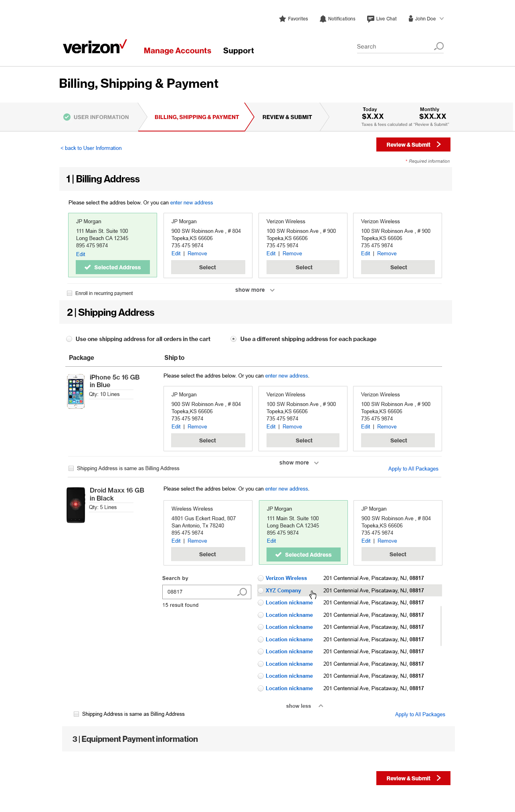This screenshot has height=812, width=515.
Task: Open Billing, Shipping & Payment step
Action: pos(197,117)
